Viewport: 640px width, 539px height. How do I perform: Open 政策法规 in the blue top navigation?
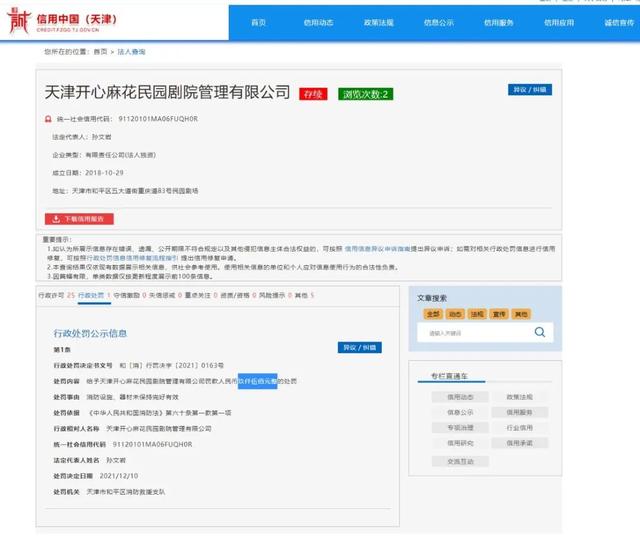[379, 22]
